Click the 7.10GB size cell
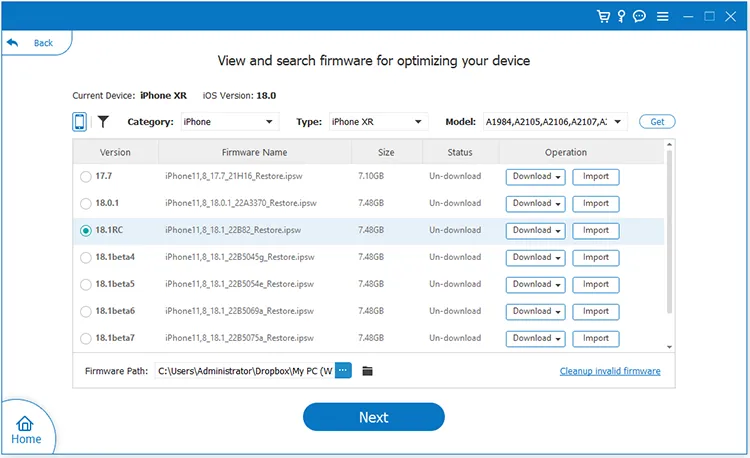The image size is (750, 458). [371, 176]
